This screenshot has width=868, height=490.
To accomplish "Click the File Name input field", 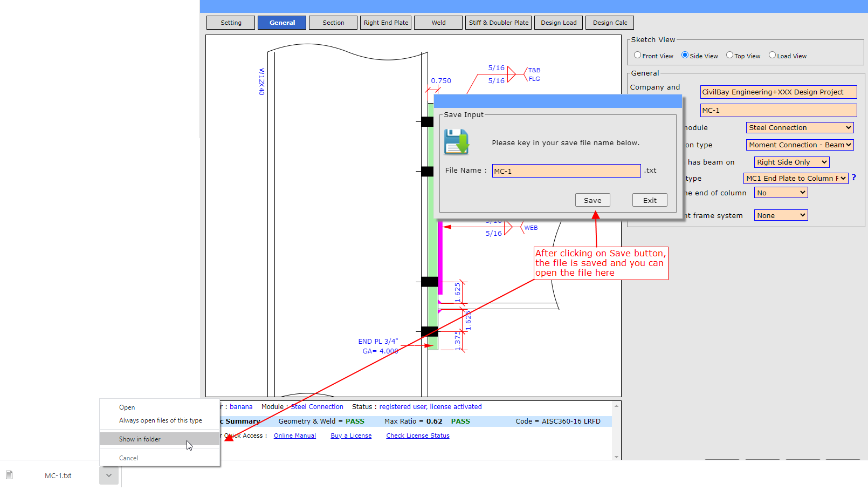I will [x=566, y=171].
